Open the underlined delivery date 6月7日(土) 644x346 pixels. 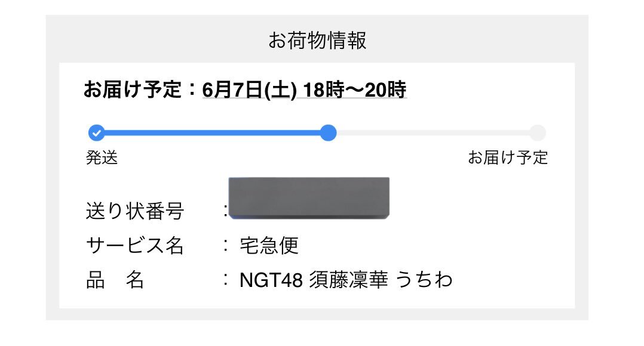[x=249, y=89]
